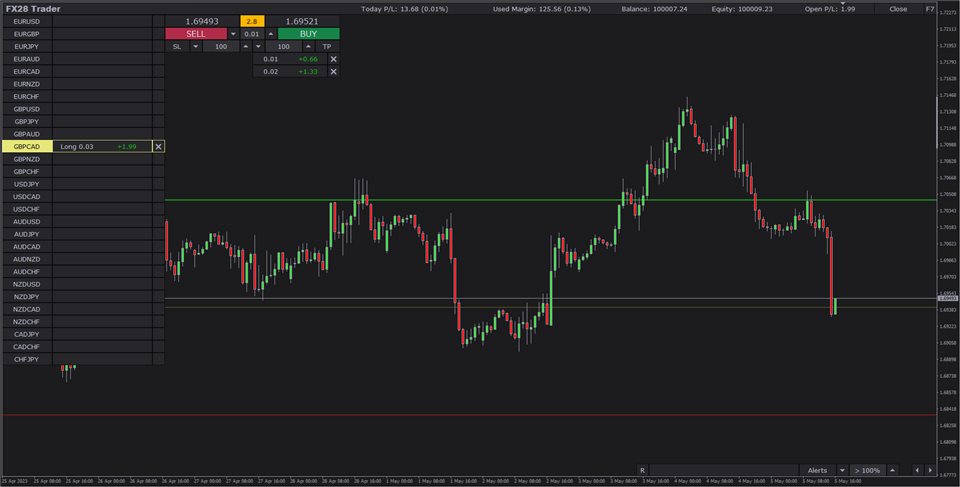The height and width of the screenshot is (487, 960).
Task: Click the R button in bottom bar
Action: tap(642, 470)
